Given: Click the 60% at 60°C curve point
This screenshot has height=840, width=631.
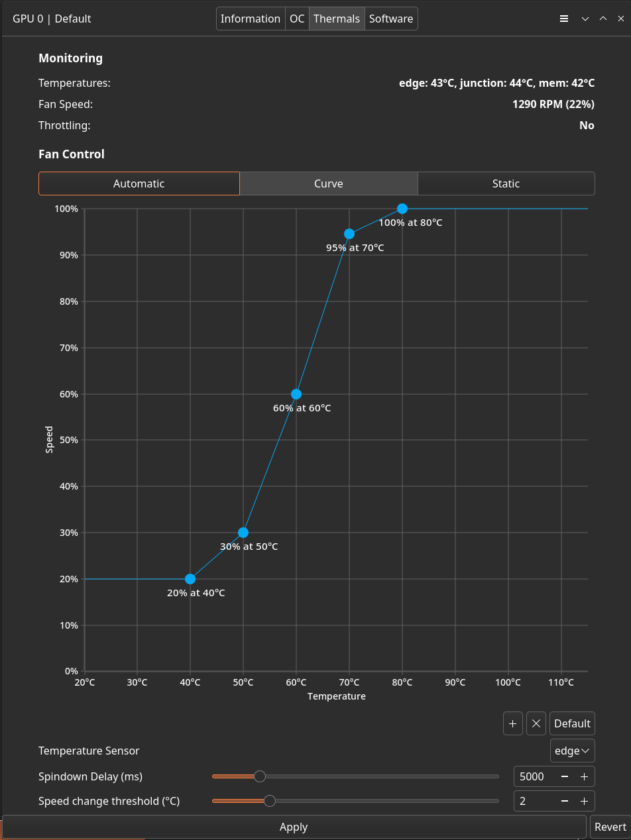Looking at the screenshot, I should tap(296, 394).
